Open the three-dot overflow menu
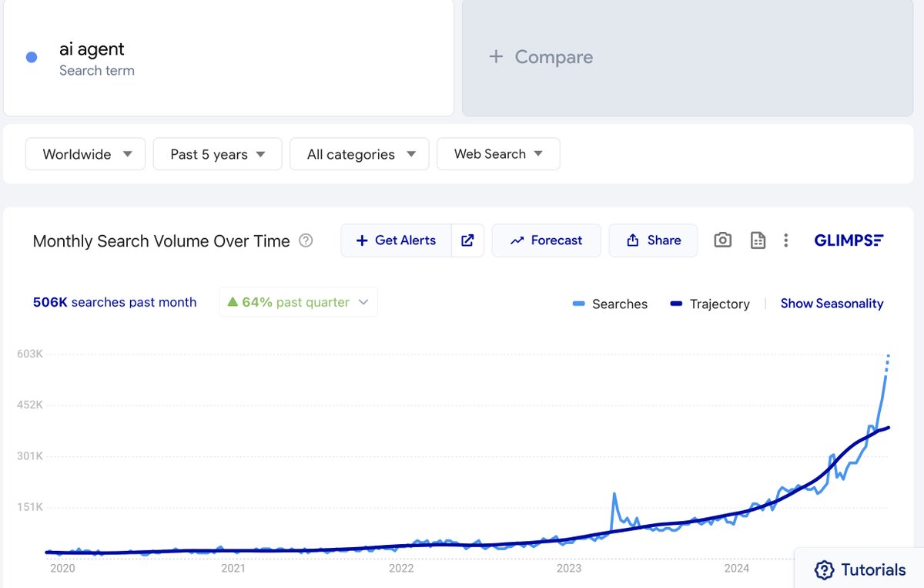924x588 pixels. [785, 240]
